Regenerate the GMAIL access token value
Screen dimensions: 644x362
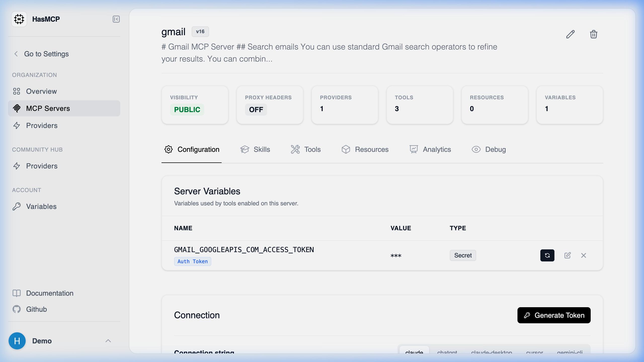pos(547,255)
